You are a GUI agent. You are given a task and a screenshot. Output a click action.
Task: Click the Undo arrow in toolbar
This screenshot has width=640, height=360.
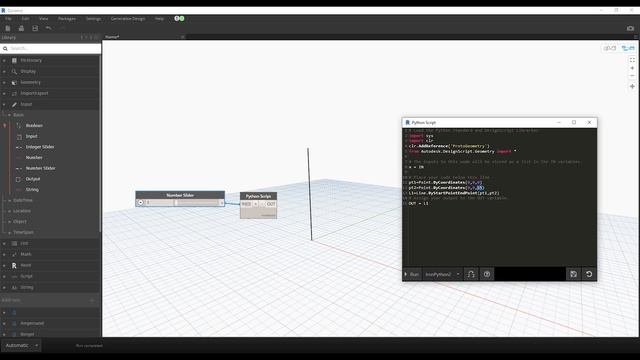pos(49,28)
